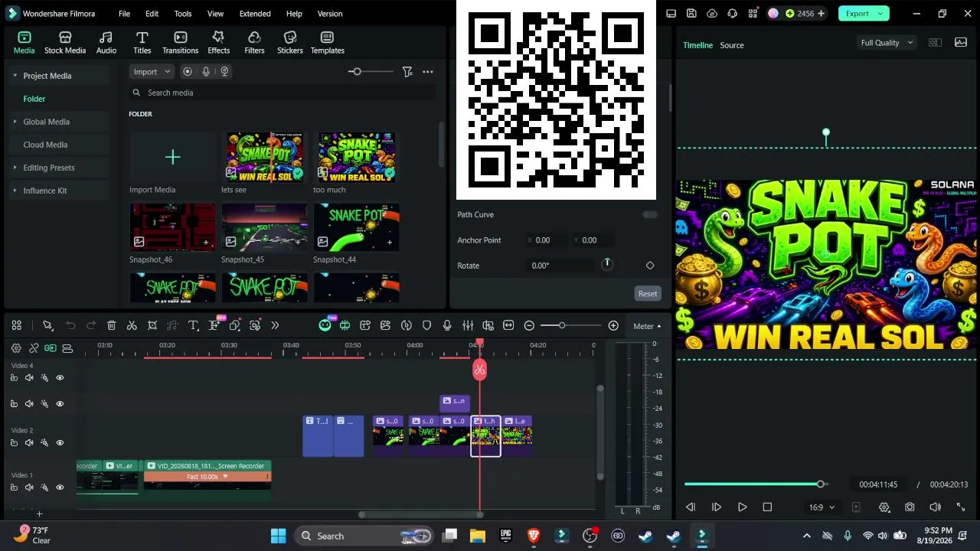
Task: Open the View menu
Action: point(216,14)
